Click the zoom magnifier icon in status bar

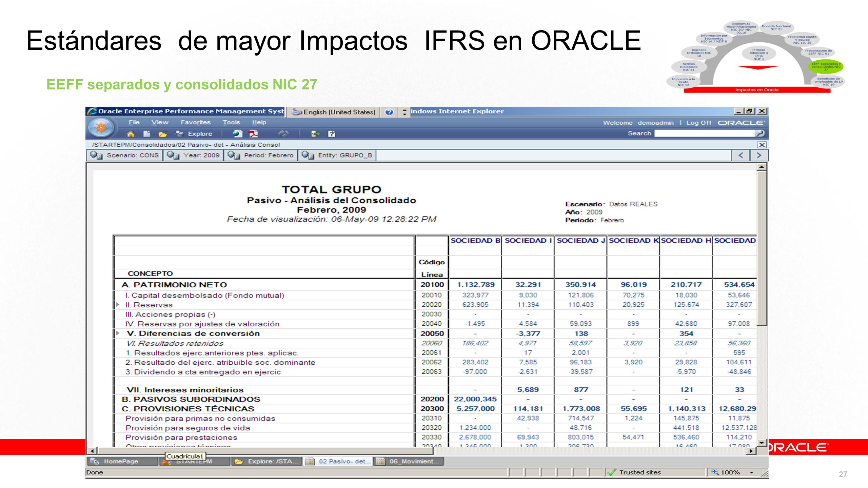tap(715, 472)
